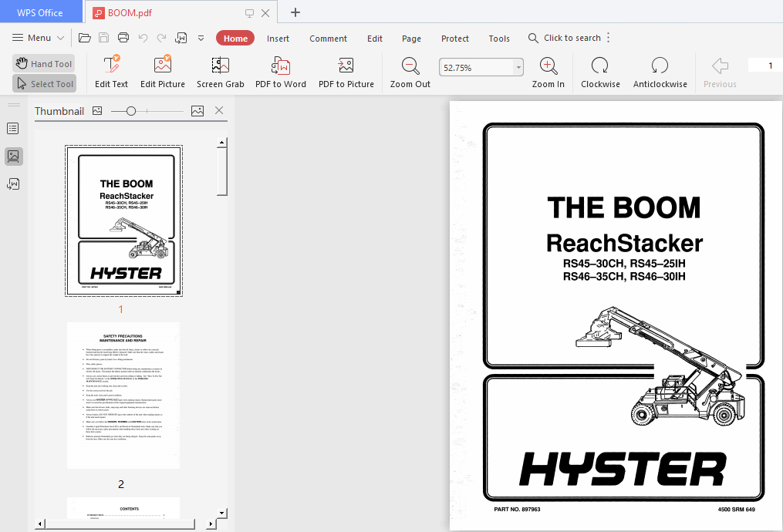Screen dimensions: 783x532
Task: Rotate page Clockwise
Action: tap(600, 72)
